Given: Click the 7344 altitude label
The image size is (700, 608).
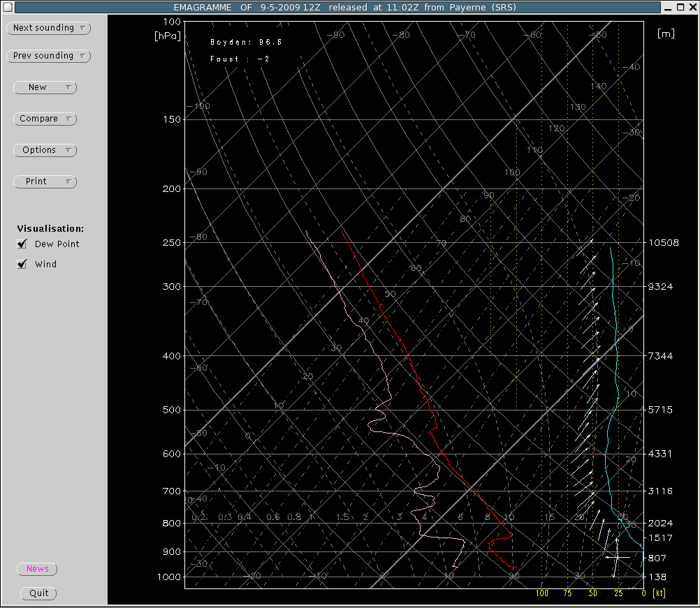Looking at the screenshot, I should pos(660,356).
